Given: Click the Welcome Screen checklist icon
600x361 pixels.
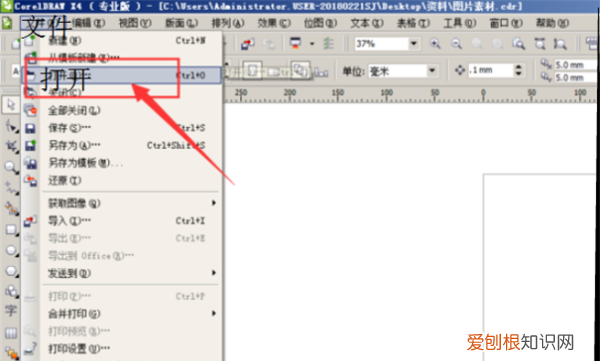Looking at the screenshot, I should click(328, 44).
